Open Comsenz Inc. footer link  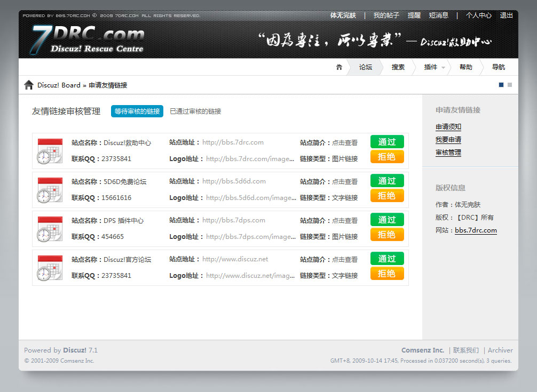(x=423, y=350)
